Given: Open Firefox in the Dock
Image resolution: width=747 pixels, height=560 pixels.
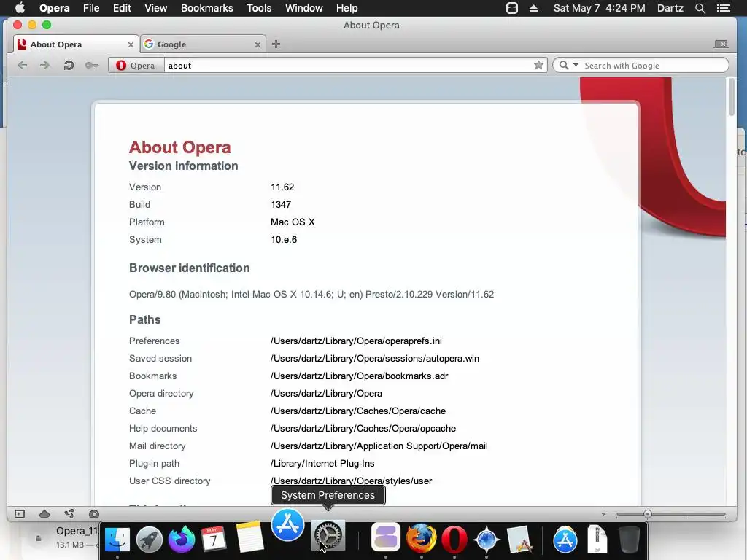Looking at the screenshot, I should coord(421,538).
